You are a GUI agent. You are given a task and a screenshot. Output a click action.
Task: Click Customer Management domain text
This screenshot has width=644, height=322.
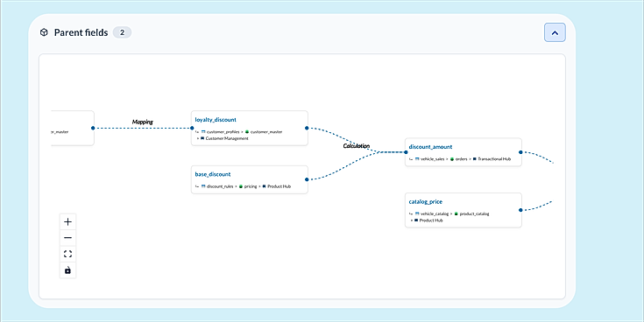tap(227, 138)
